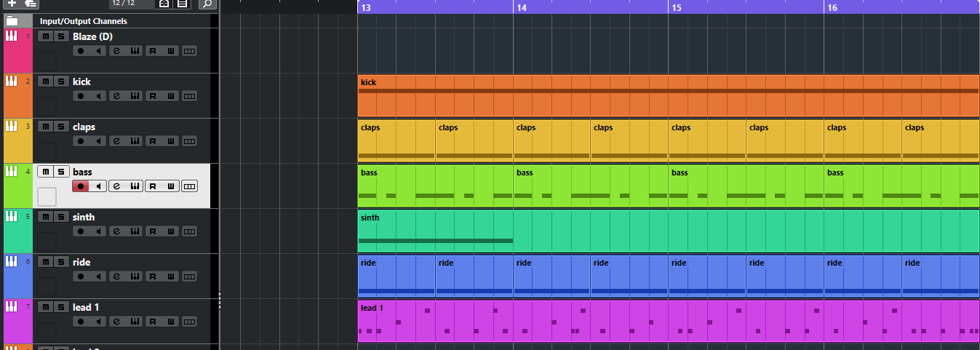Viewport: 980px width, 350px height.
Task: Solo the kick track
Action: pos(61,81)
